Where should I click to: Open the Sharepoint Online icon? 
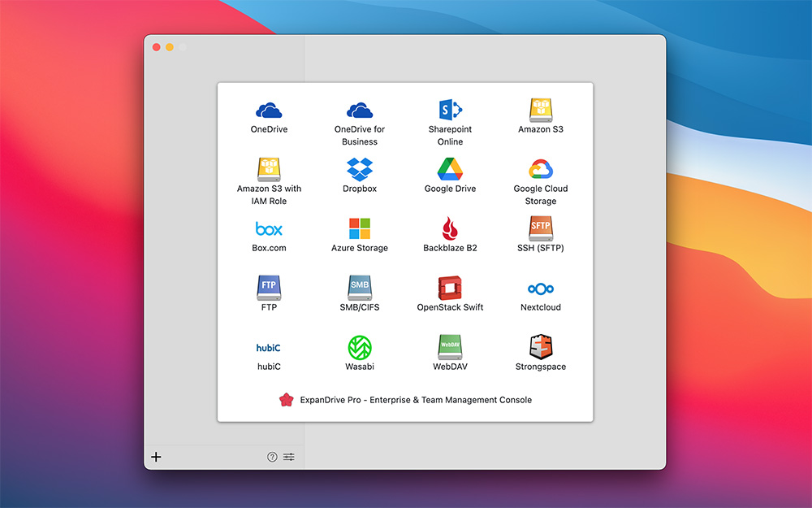pyautogui.click(x=450, y=110)
